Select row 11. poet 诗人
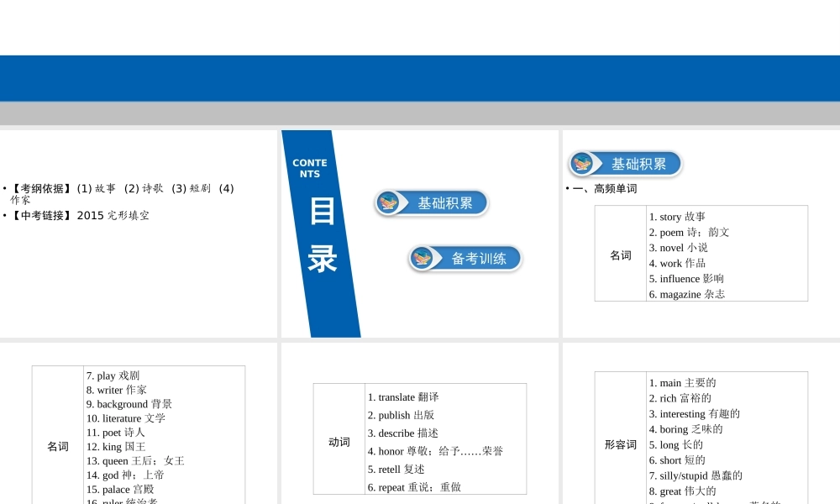This screenshot has width=840, height=504. point(116,433)
